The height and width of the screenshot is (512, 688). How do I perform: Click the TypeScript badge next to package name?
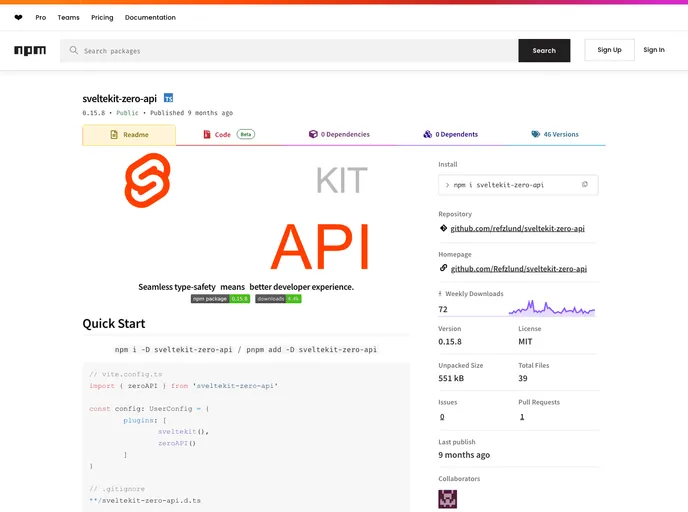tap(168, 98)
